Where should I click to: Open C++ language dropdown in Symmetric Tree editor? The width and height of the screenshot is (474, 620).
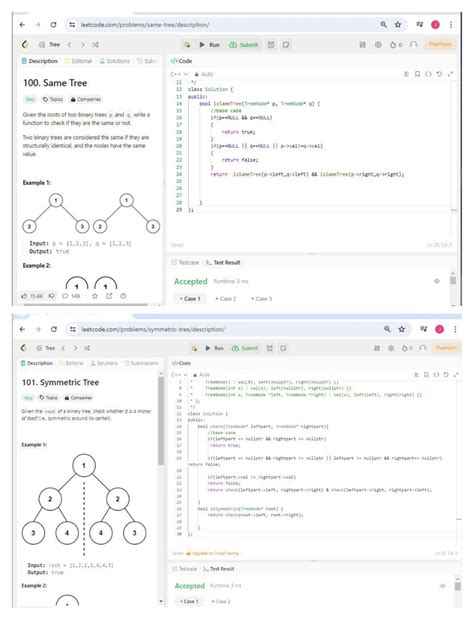(x=179, y=374)
